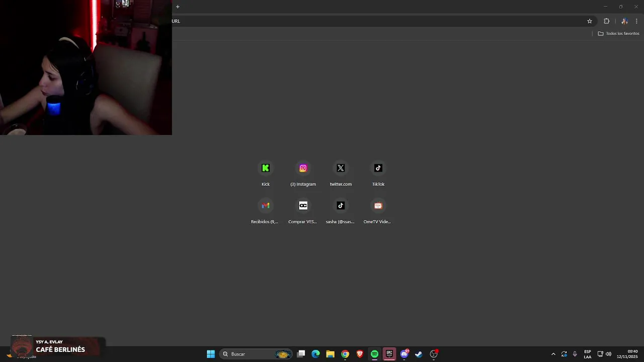This screenshot has height=362, width=644.
Task: Open Steam from the taskbar
Action: [x=419, y=354]
